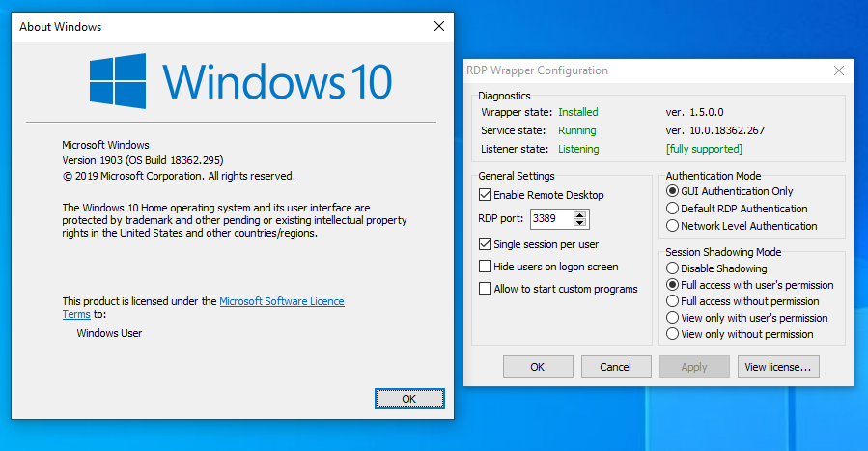Click the "Windows User" licensee text
The height and width of the screenshot is (451, 868).
point(110,333)
